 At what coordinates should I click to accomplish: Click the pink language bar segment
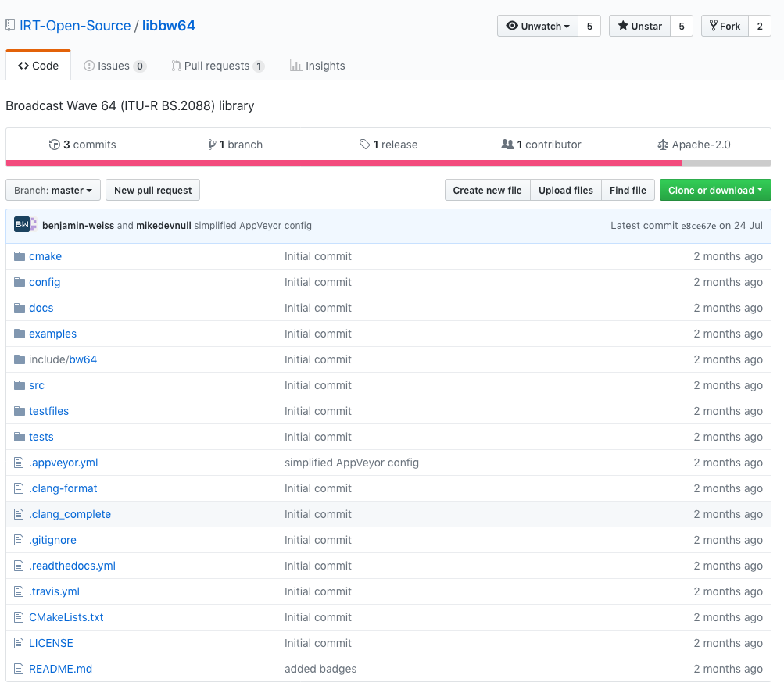click(344, 163)
